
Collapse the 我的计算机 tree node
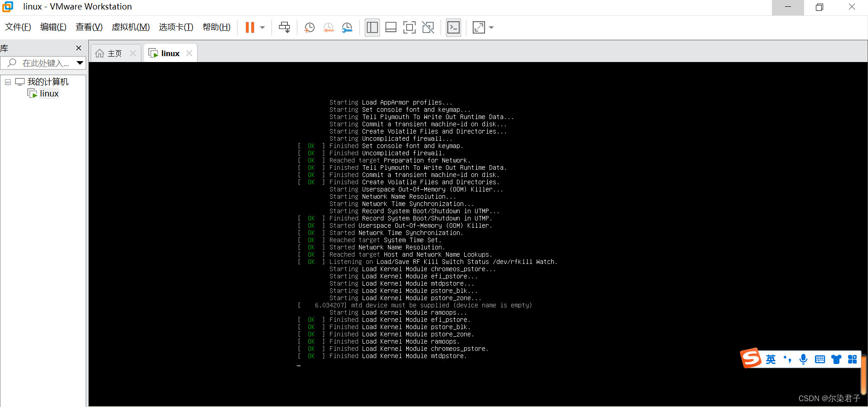pos(8,82)
